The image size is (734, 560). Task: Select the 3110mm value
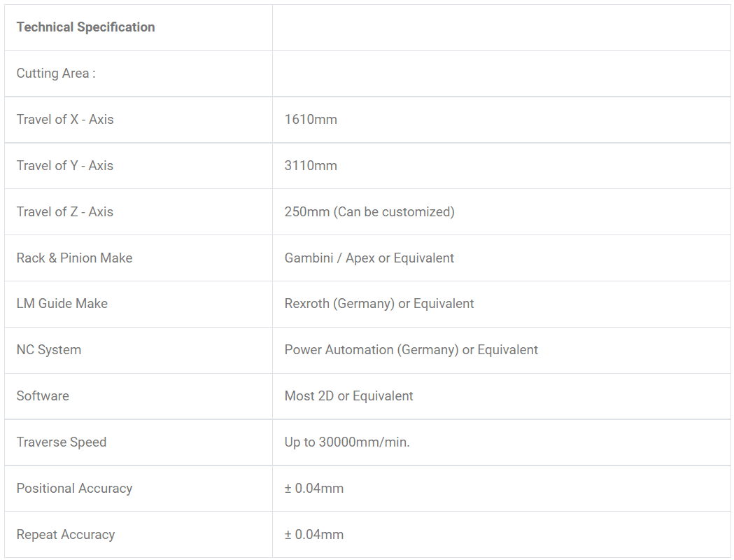[311, 166]
